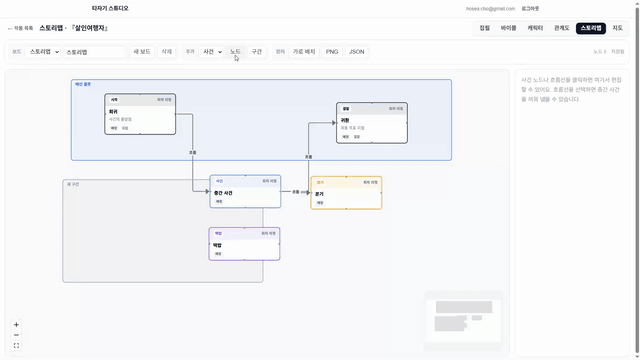The image size is (640, 360).
Task: Go back via the 작품 목록 link
Action: pos(20,28)
